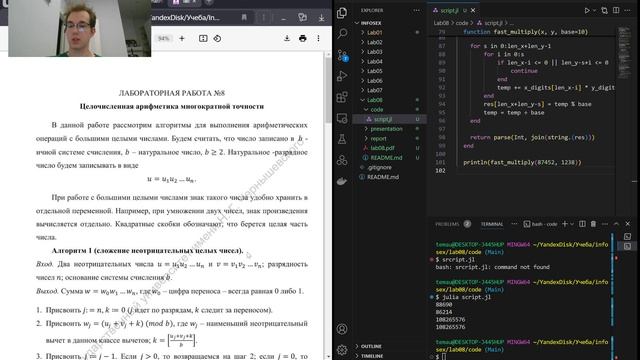Open the Explorer view in the VS Code activity bar
Viewport: 640px width, 360px height.
pyautogui.click(x=342, y=13)
